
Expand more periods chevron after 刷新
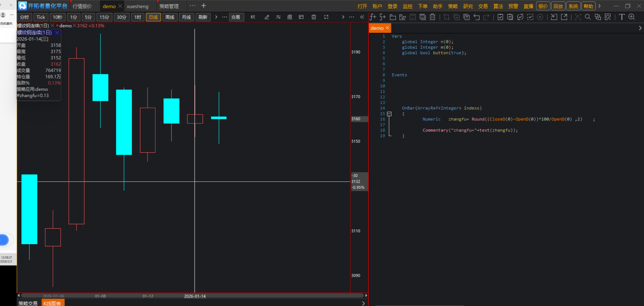[x=216, y=17]
